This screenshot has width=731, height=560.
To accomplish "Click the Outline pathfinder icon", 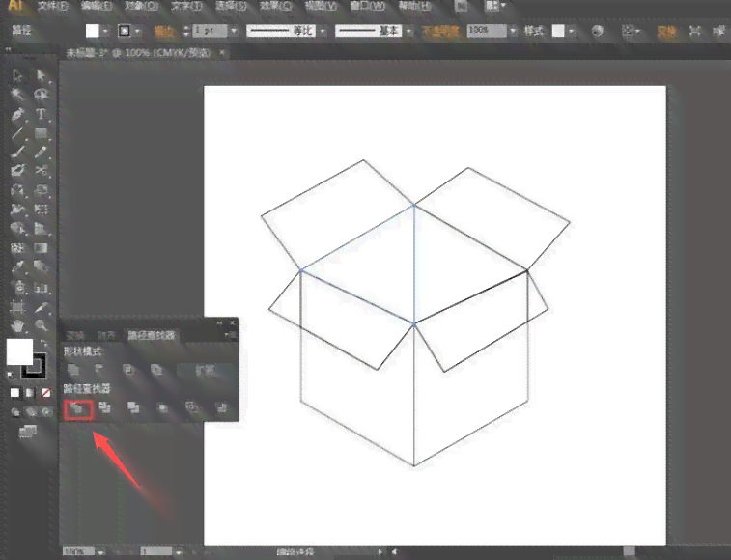I will (191, 408).
